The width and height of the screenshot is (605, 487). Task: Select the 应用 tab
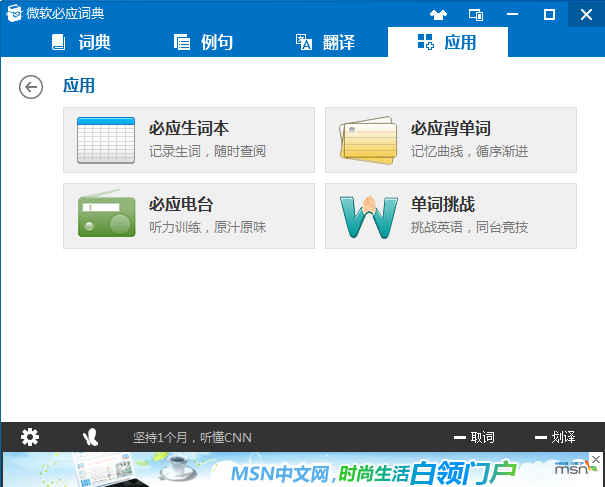(448, 42)
